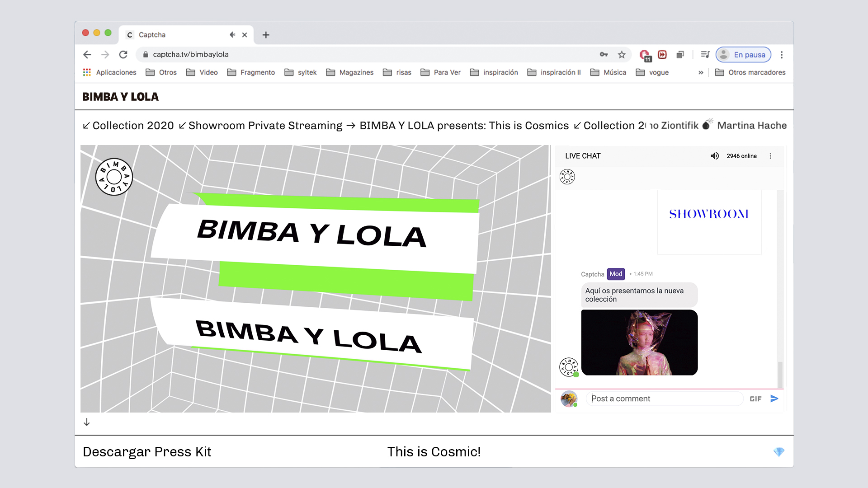Bookmark this page with star icon

tap(622, 55)
